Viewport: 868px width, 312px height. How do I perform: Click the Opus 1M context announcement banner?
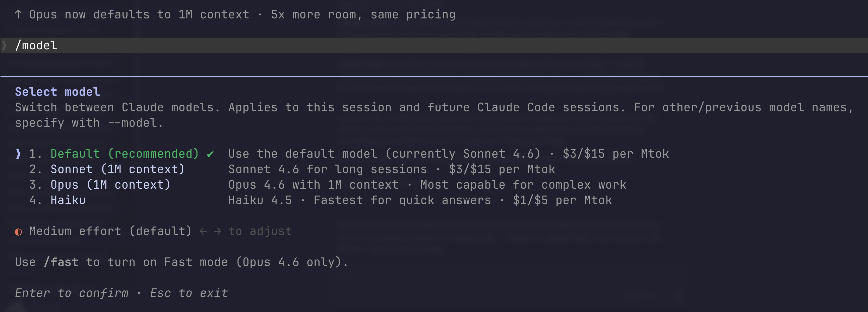pyautogui.click(x=236, y=14)
